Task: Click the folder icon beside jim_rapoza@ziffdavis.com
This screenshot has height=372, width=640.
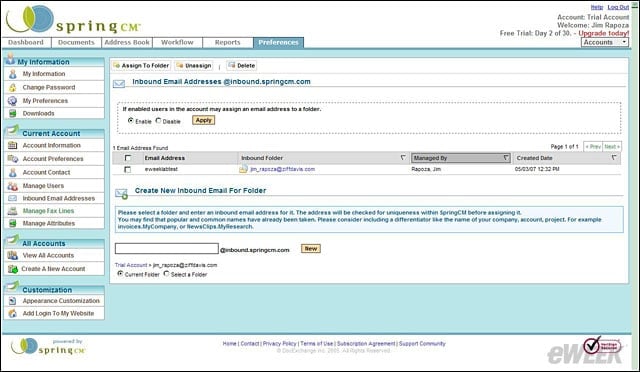Action: (x=243, y=169)
